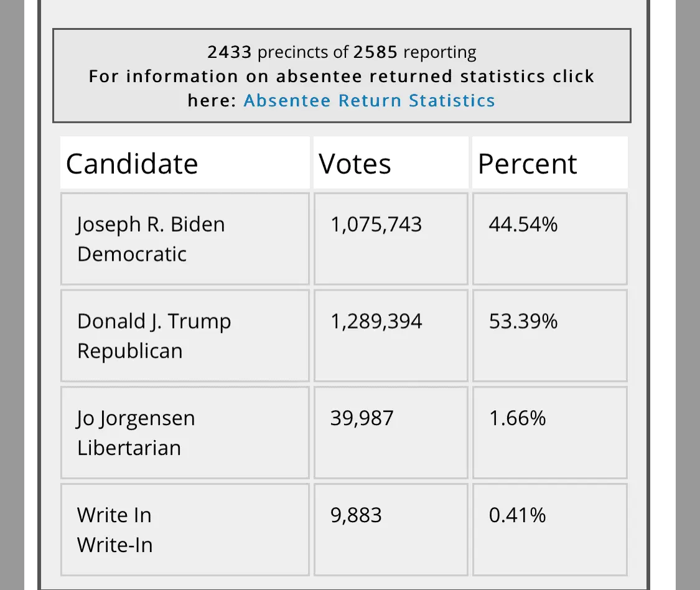This screenshot has width=700, height=590.
Task: Click the hyphenated Write-In party label
Action: click(x=114, y=545)
